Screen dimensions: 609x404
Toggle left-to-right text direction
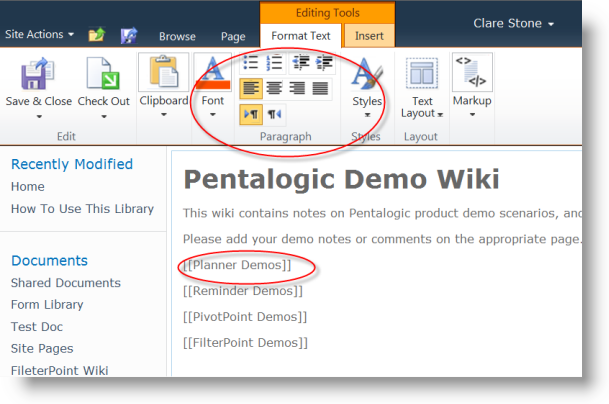click(251, 115)
